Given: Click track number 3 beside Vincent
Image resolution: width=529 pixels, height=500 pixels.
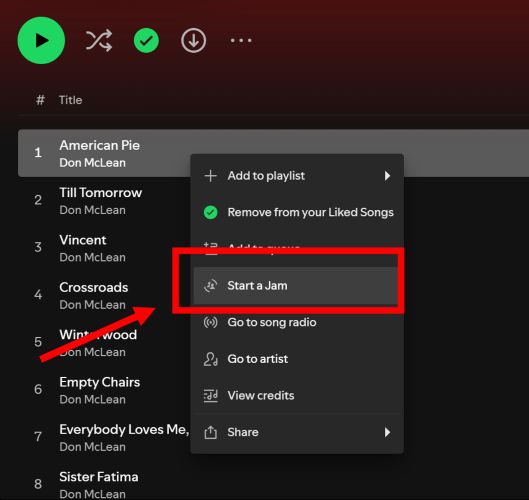Looking at the screenshot, I should (x=38, y=247).
